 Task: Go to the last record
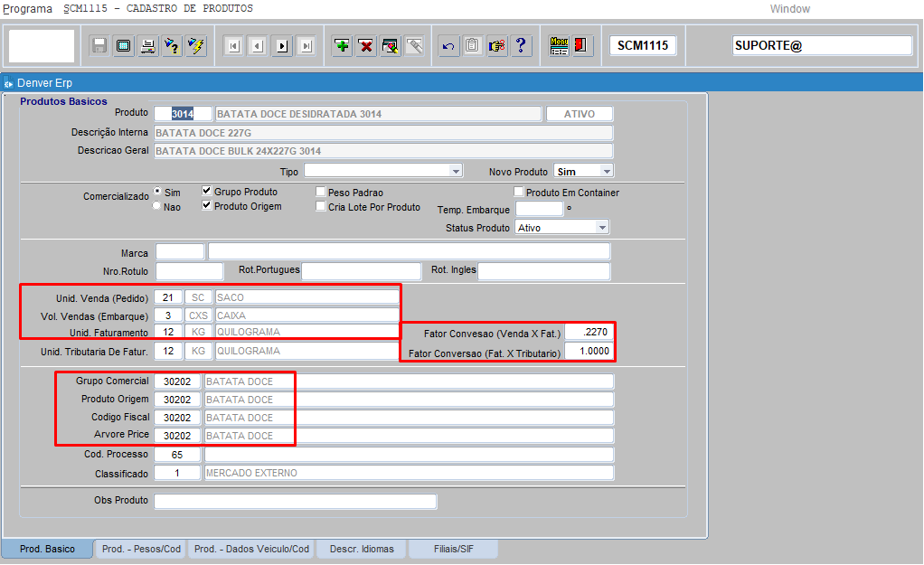[306, 46]
